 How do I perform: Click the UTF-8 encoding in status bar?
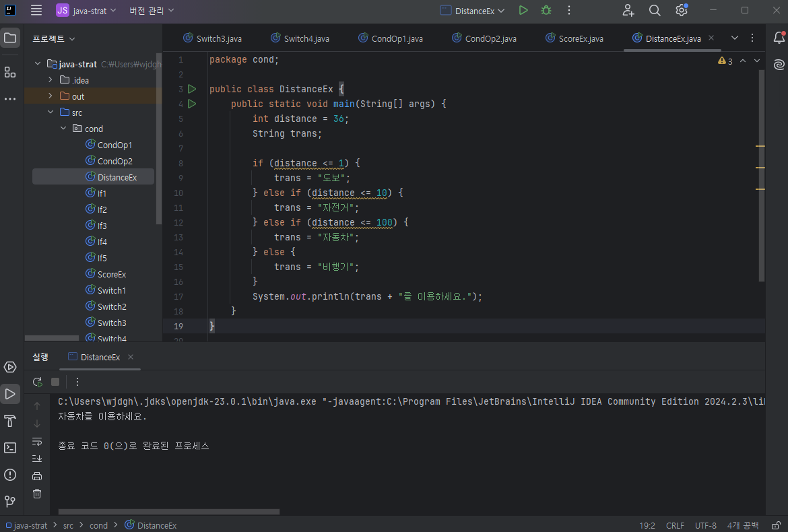(705, 525)
